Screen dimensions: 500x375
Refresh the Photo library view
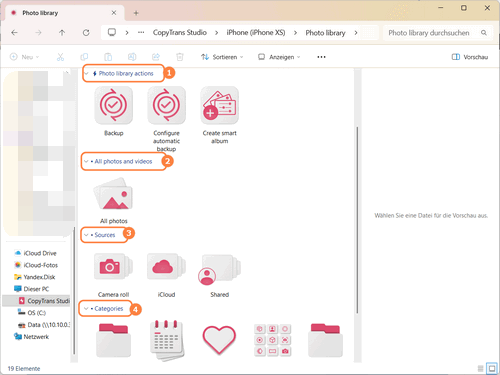pyautogui.click(x=86, y=33)
